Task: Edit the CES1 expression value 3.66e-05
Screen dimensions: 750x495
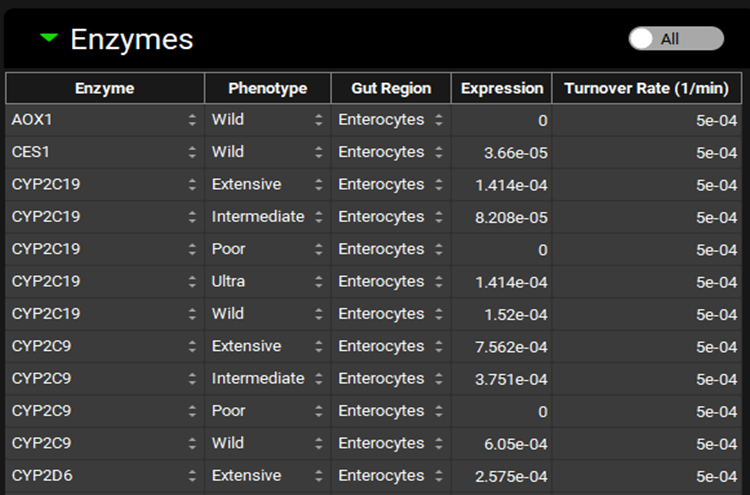Action: (x=501, y=153)
